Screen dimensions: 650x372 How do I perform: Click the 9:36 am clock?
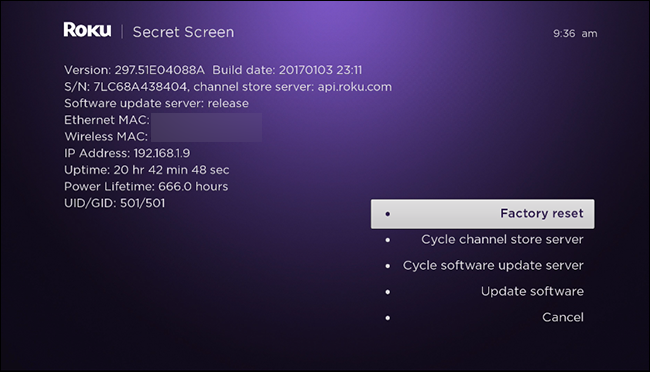tap(575, 34)
